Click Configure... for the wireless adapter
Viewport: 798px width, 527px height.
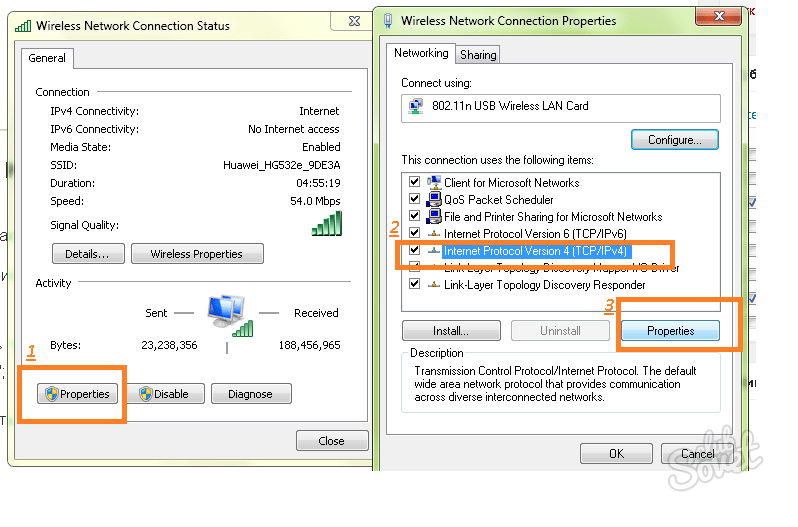(x=674, y=139)
